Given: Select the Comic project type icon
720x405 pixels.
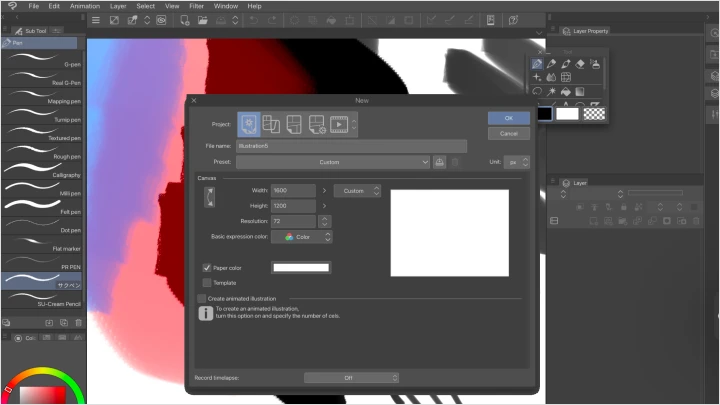Looking at the screenshot, I should 294,124.
